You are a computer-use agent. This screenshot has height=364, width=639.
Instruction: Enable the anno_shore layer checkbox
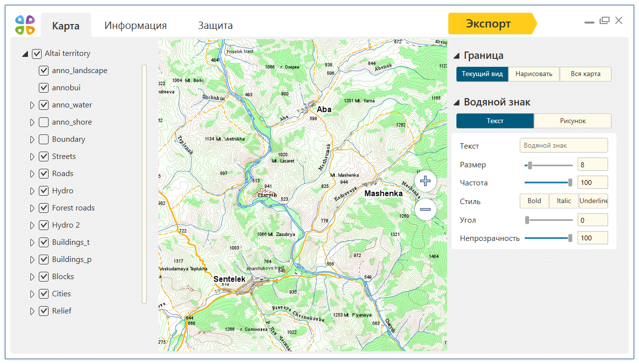click(44, 122)
